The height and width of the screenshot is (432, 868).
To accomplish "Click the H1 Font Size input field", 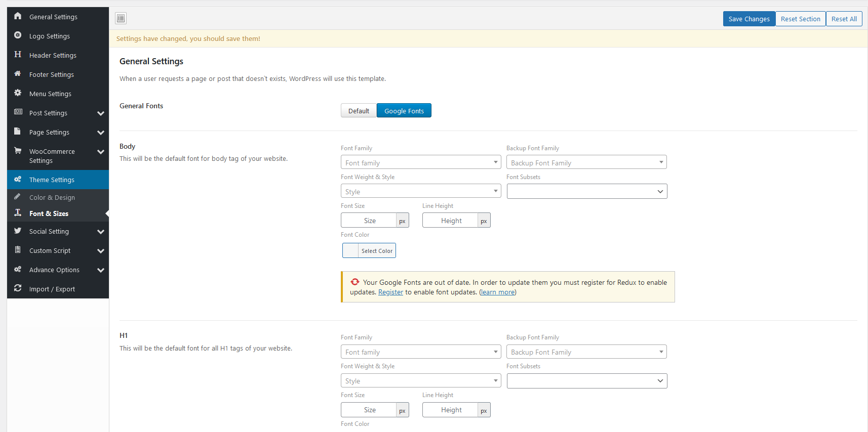I will (x=369, y=410).
